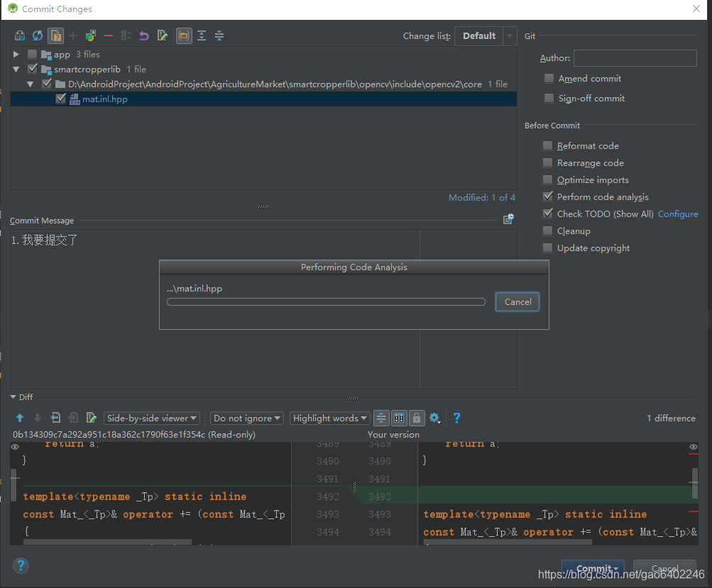Viewport: 712px width, 588px height.
Task: Refresh the VCS changes list
Action: point(38,36)
